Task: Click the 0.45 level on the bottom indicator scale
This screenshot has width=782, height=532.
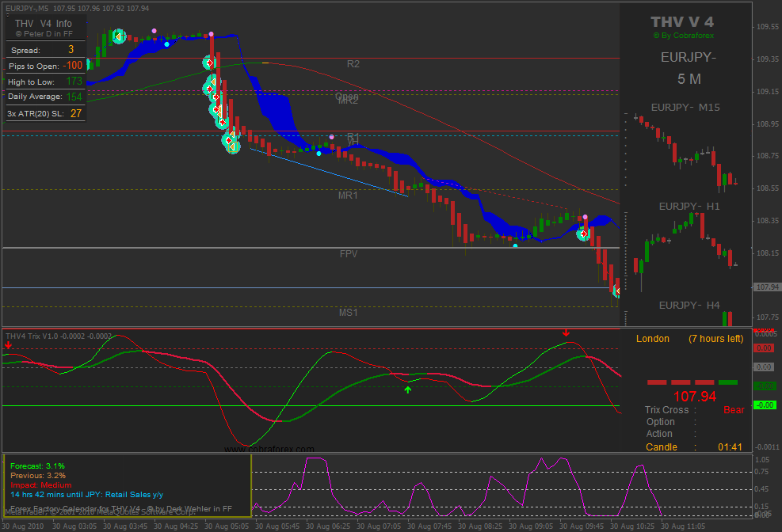Action: pyautogui.click(x=762, y=489)
